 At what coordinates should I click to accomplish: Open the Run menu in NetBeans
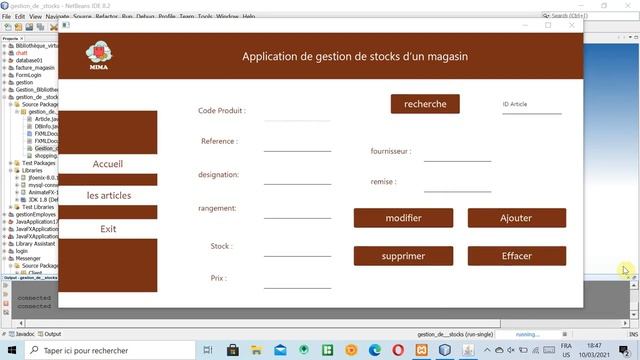tap(127, 16)
